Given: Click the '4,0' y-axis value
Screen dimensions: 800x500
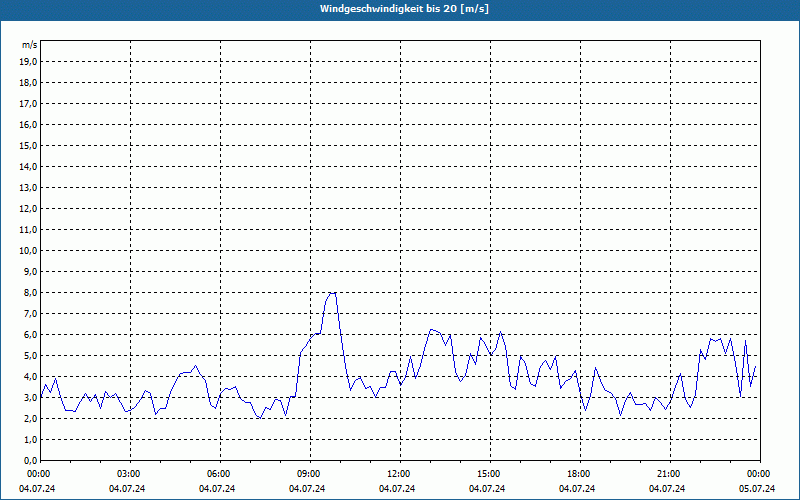Looking at the screenshot, I should click(x=31, y=376).
